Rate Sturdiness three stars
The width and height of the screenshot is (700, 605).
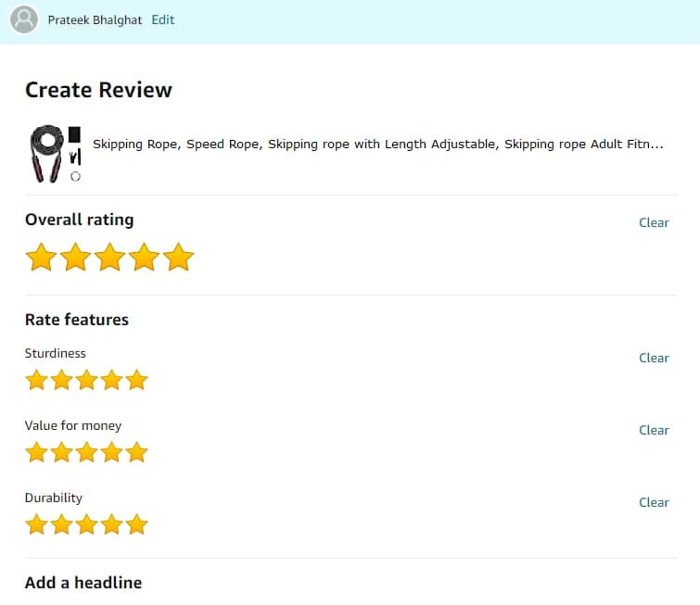pyautogui.click(x=86, y=380)
